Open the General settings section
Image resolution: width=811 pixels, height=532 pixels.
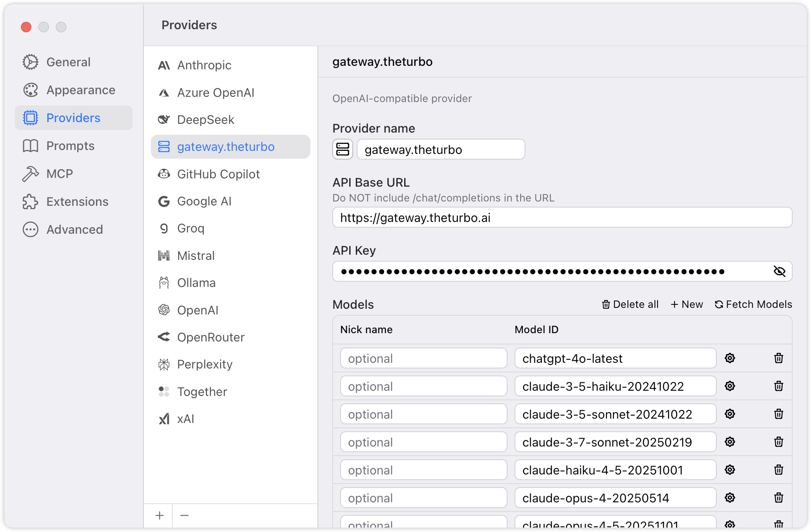pos(68,62)
